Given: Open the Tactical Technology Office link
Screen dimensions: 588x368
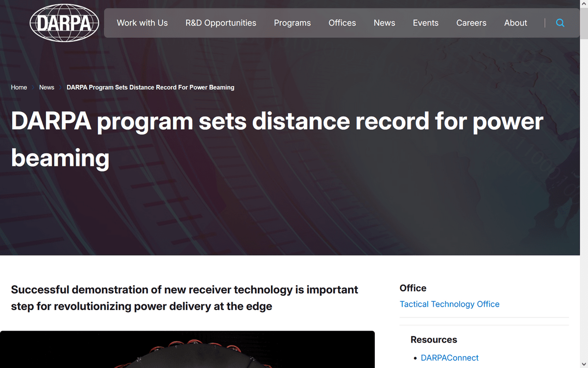Looking at the screenshot, I should click(449, 304).
